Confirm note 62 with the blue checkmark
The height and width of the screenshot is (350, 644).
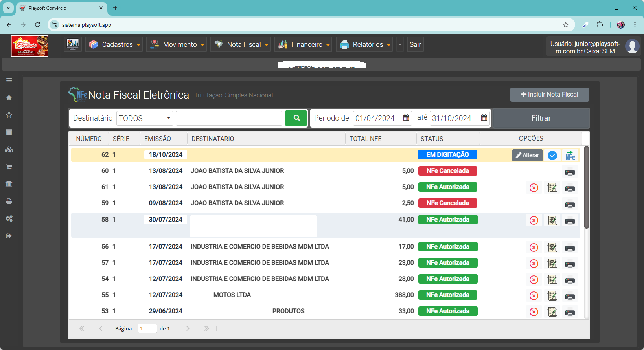pyautogui.click(x=552, y=156)
